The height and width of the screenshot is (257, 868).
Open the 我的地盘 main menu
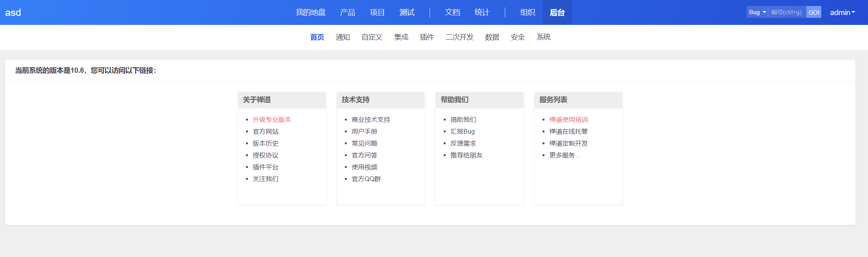310,12
